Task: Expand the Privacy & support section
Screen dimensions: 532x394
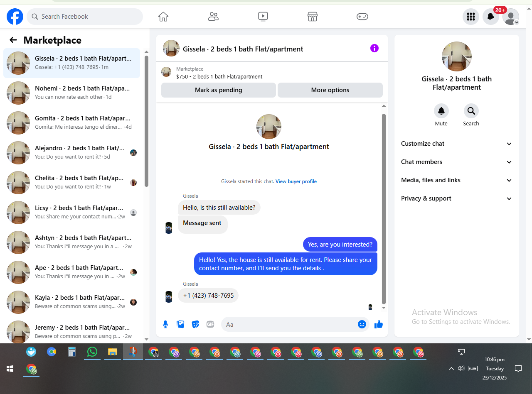Action: (x=456, y=198)
